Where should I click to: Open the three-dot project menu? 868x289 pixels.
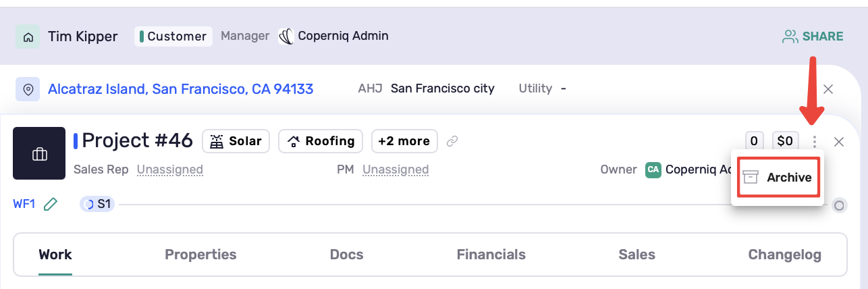pos(815,142)
